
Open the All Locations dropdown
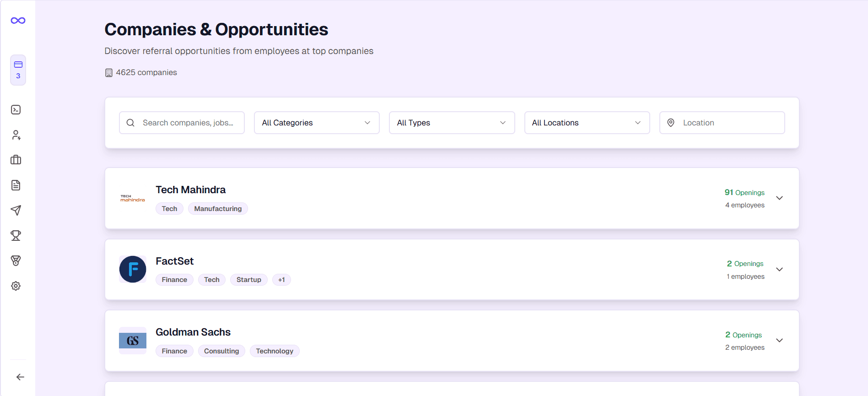click(587, 123)
